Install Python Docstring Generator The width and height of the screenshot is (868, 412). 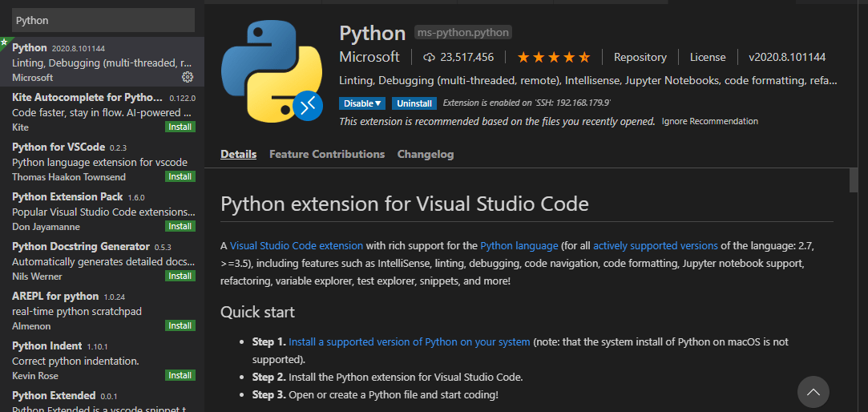(x=180, y=276)
